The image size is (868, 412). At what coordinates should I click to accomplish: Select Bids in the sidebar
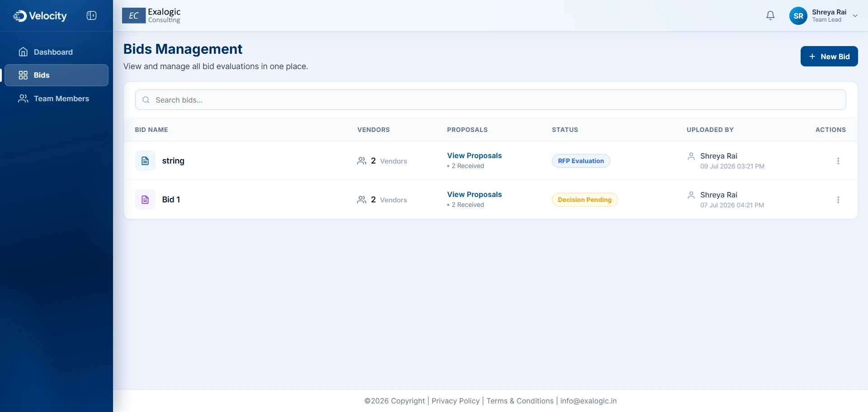pyautogui.click(x=56, y=75)
